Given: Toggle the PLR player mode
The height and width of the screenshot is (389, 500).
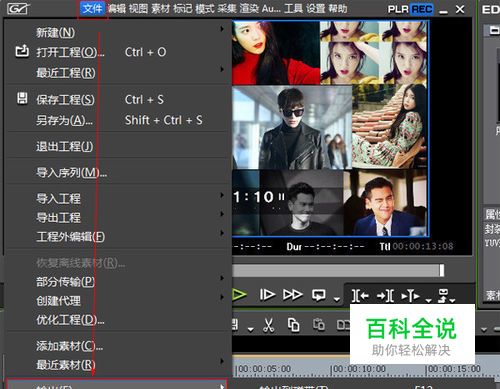Looking at the screenshot, I should click(398, 9).
